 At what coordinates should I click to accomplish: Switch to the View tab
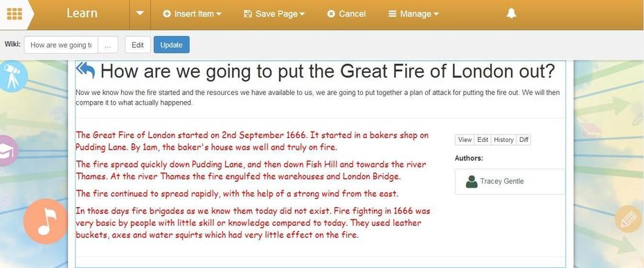pos(465,140)
